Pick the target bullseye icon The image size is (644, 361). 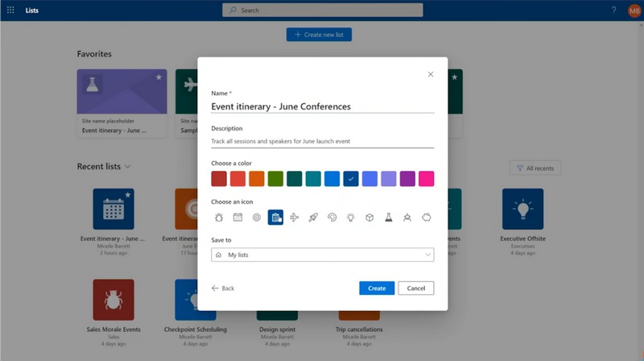[257, 218]
